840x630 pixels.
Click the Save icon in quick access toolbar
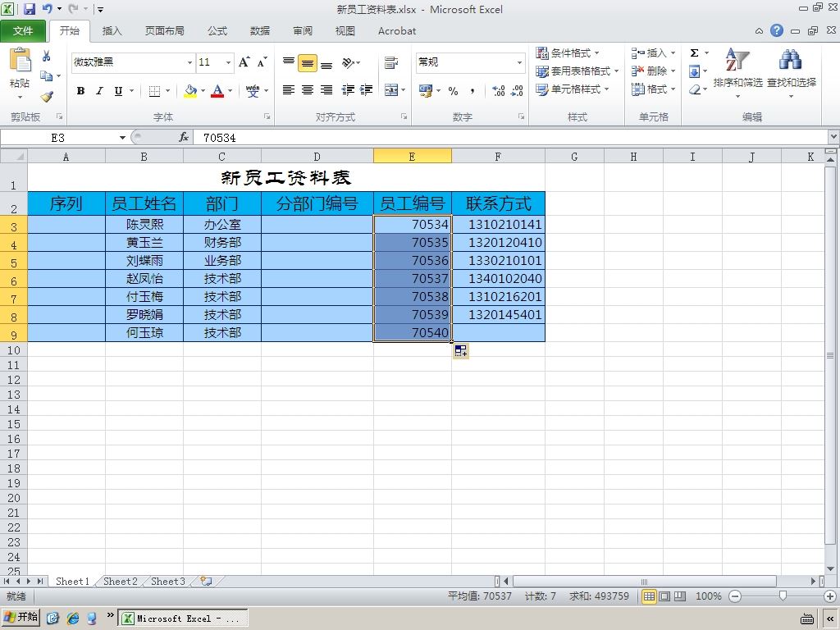coord(29,8)
